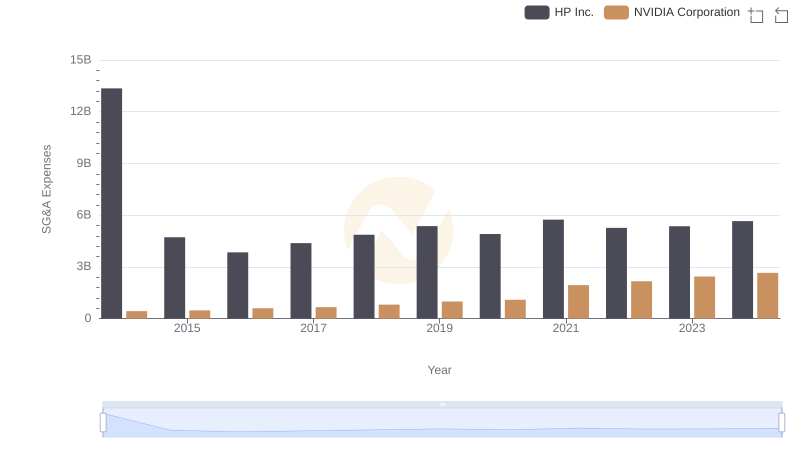This screenshot has height=461, width=800.
Task: Click the 2019 x-axis label
Action: click(x=439, y=328)
